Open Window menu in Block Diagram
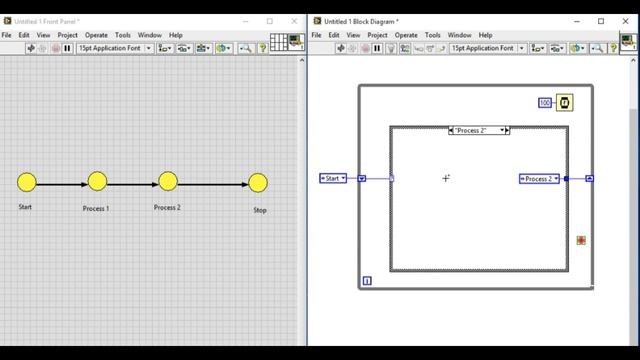The image size is (640, 360). tap(459, 35)
